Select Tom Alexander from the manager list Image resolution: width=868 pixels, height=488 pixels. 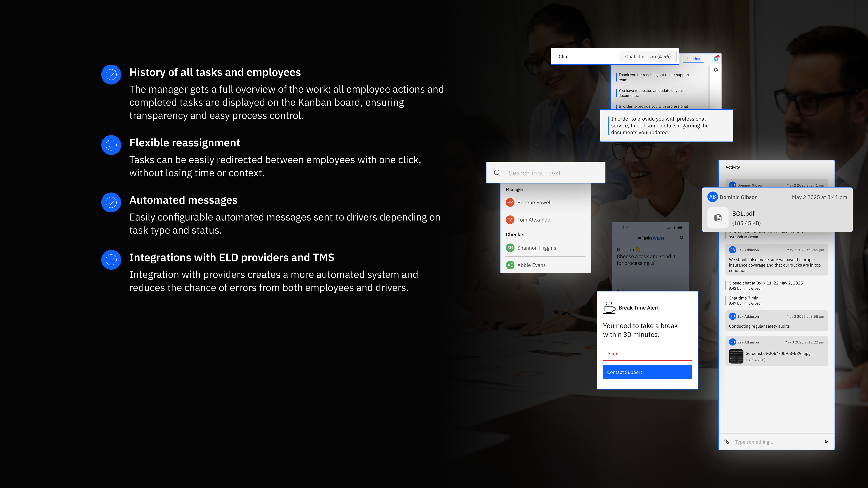534,220
